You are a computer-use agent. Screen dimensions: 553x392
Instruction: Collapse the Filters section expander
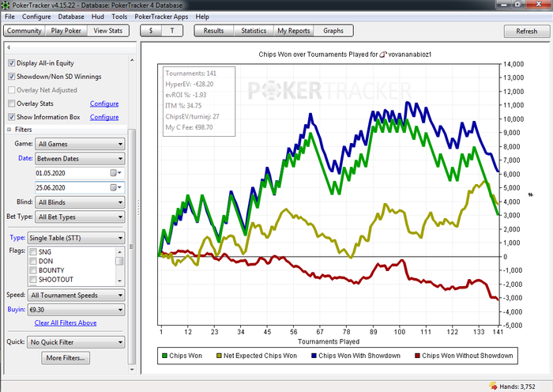pos(9,130)
